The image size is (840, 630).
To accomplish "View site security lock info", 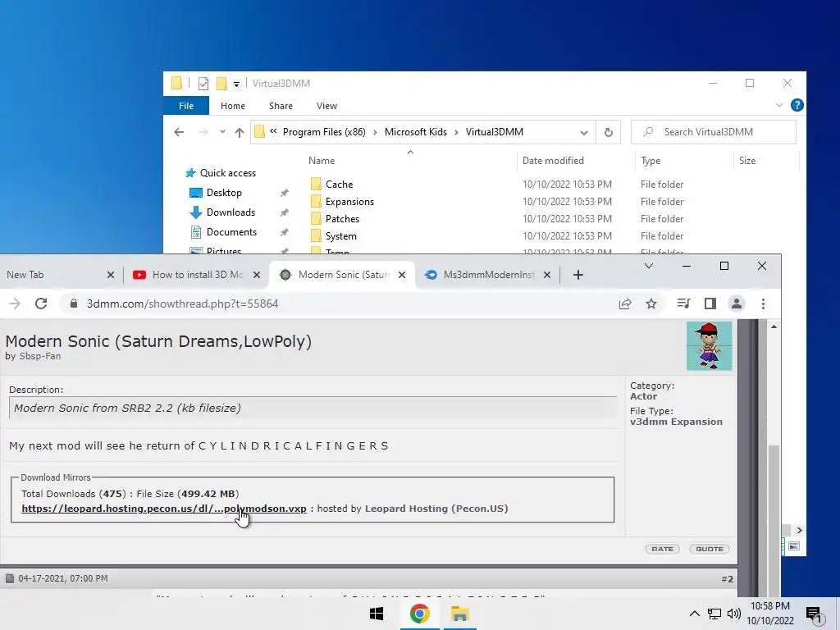I will tap(74, 304).
